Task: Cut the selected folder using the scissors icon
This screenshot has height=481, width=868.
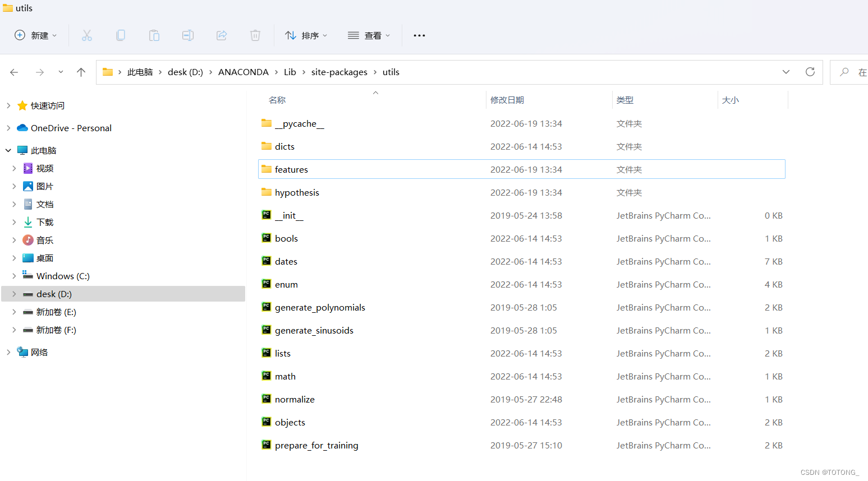Action: point(87,35)
